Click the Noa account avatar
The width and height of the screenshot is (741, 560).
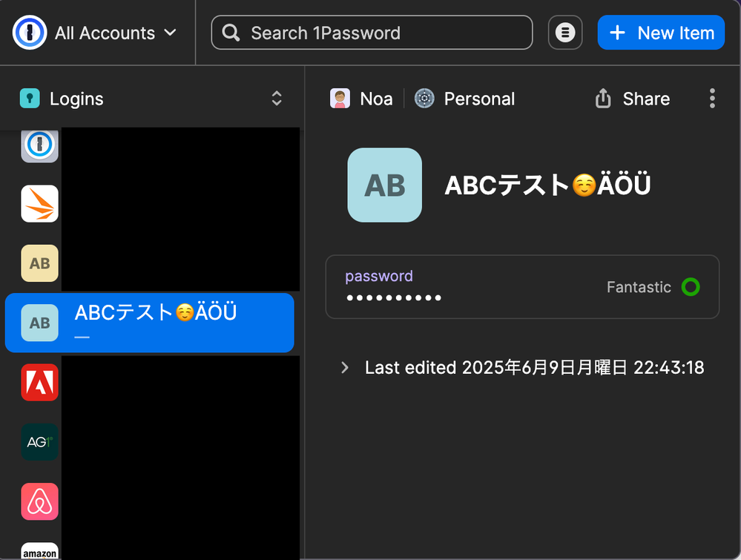340,99
